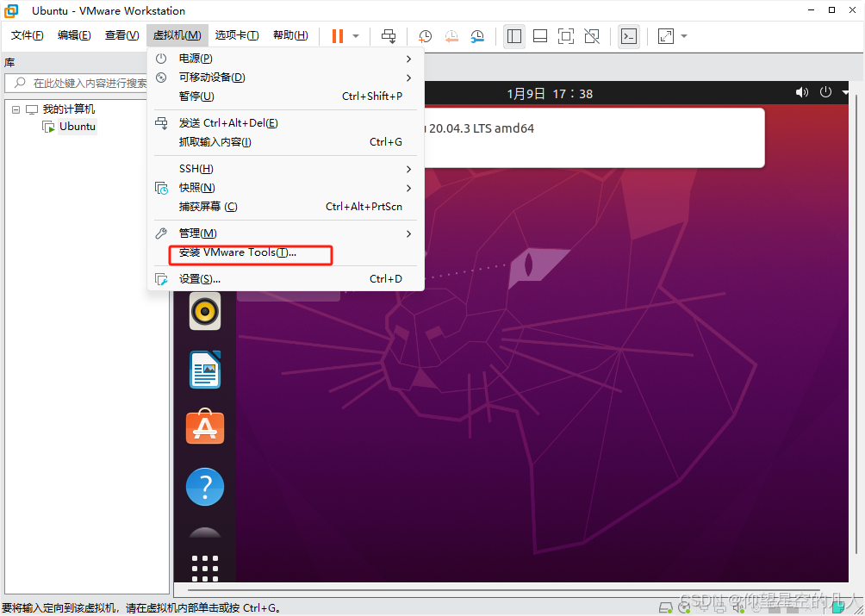Select the Ubuntu VM in the library tree
865x616 pixels.
click(x=78, y=127)
